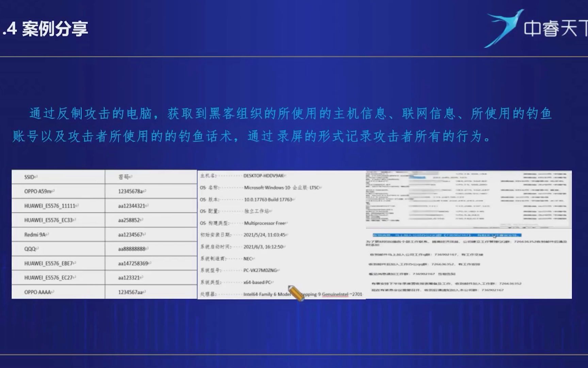The height and width of the screenshot is (368, 588).
Task: Select the password cell aa258852
Action: pos(151,220)
